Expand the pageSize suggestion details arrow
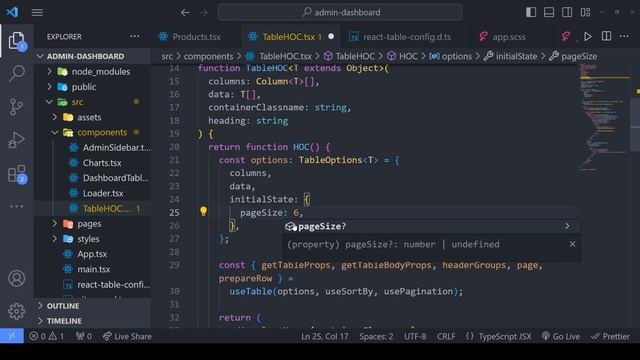Screen dimensions: 640x360 pyautogui.click(x=567, y=226)
